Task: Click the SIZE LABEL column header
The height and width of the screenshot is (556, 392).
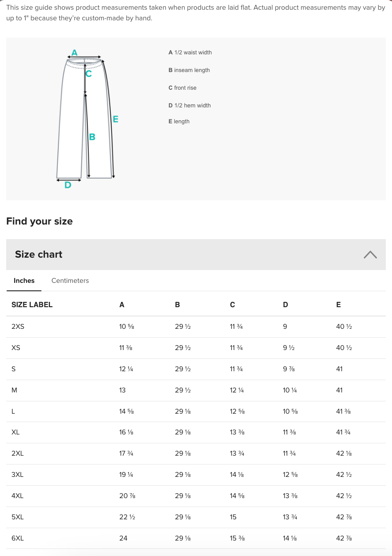Action: point(32,305)
